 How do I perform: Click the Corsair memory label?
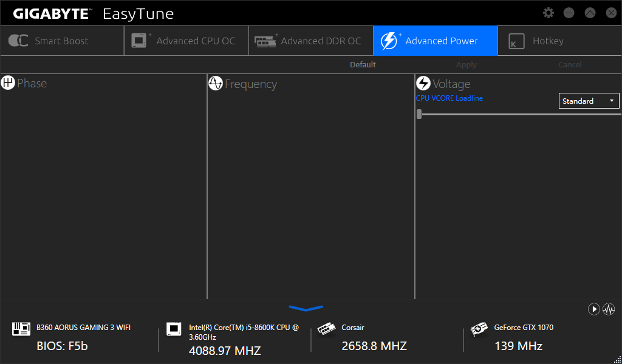coord(353,328)
